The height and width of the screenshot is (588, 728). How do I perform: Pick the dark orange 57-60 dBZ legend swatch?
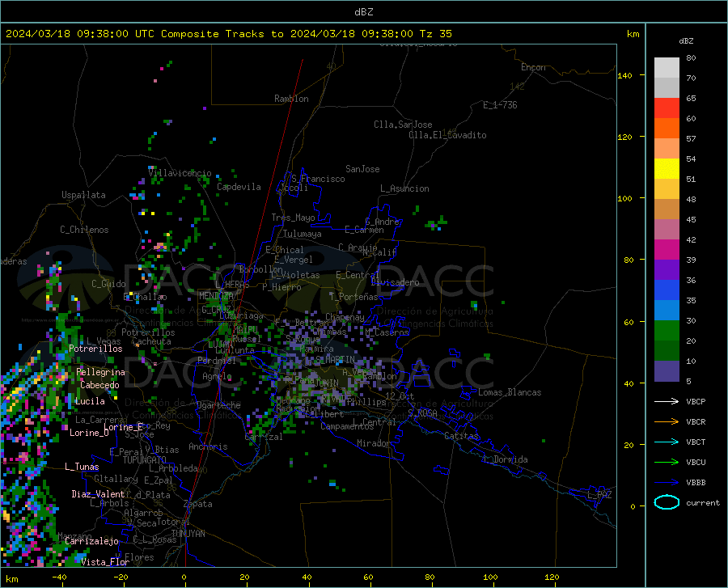(667, 129)
